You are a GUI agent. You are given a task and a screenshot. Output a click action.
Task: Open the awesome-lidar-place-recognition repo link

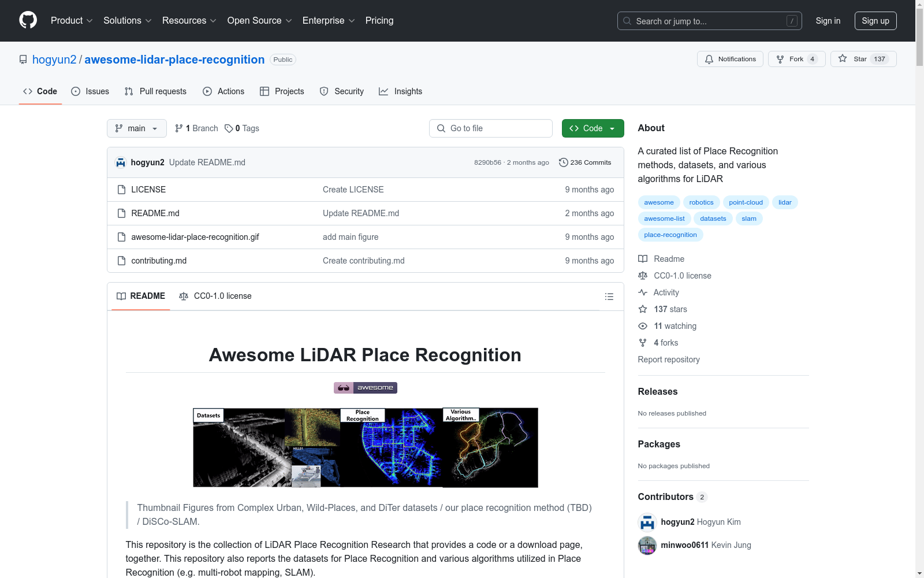pyautogui.click(x=174, y=60)
